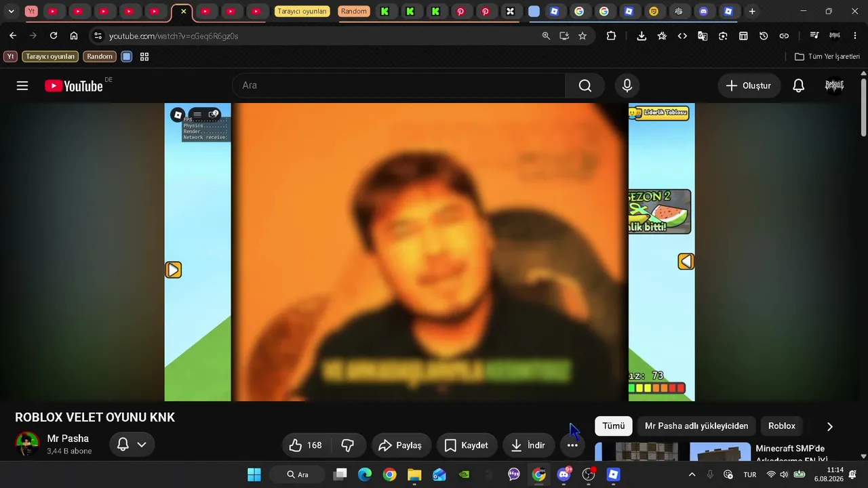Open the taskbar volume control
Screen dimensions: 868x488
(x=785, y=474)
